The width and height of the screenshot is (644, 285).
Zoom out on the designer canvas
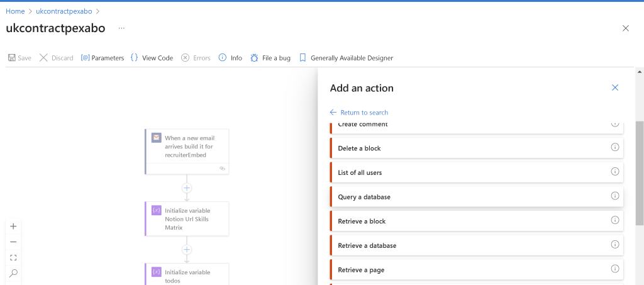click(13, 242)
